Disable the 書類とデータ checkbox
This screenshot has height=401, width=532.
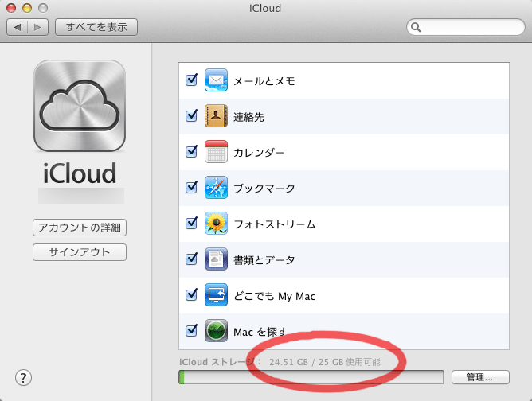[x=191, y=259]
